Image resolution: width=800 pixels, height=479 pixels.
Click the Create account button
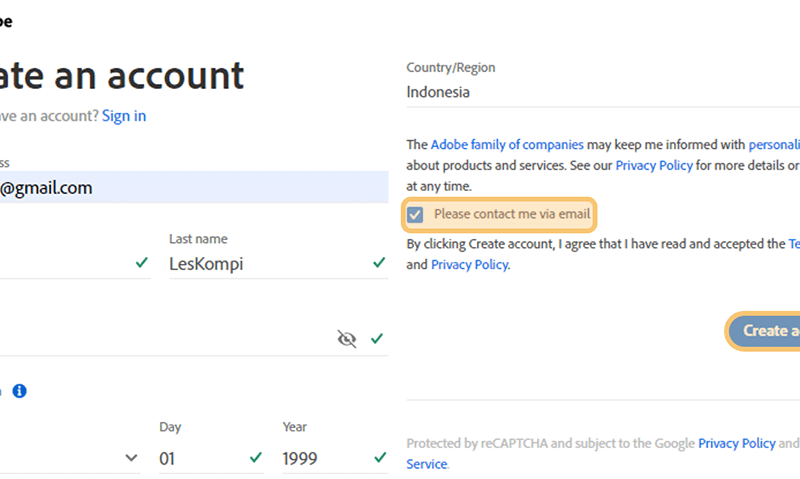(x=764, y=331)
